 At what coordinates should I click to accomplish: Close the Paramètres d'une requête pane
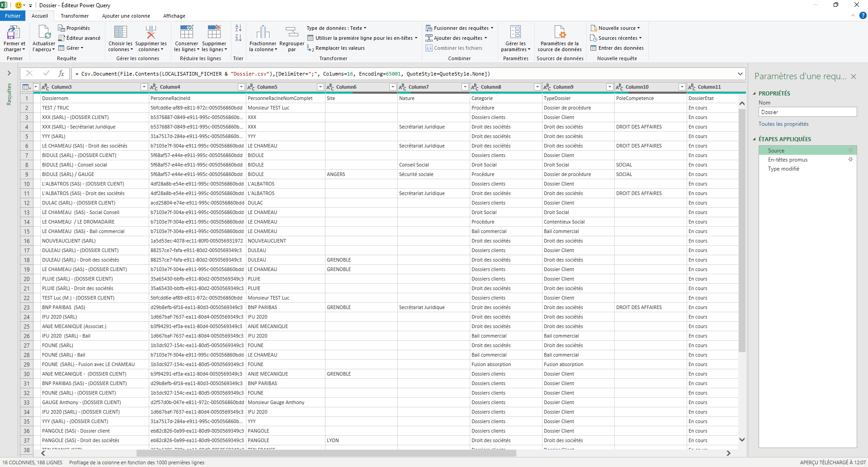point(854,76)
